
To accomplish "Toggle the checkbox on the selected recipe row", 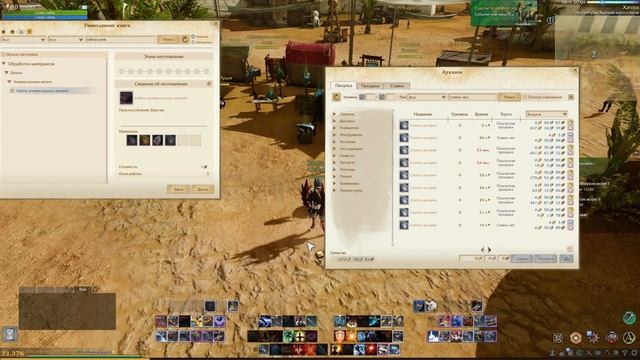I will click(12, 91).
